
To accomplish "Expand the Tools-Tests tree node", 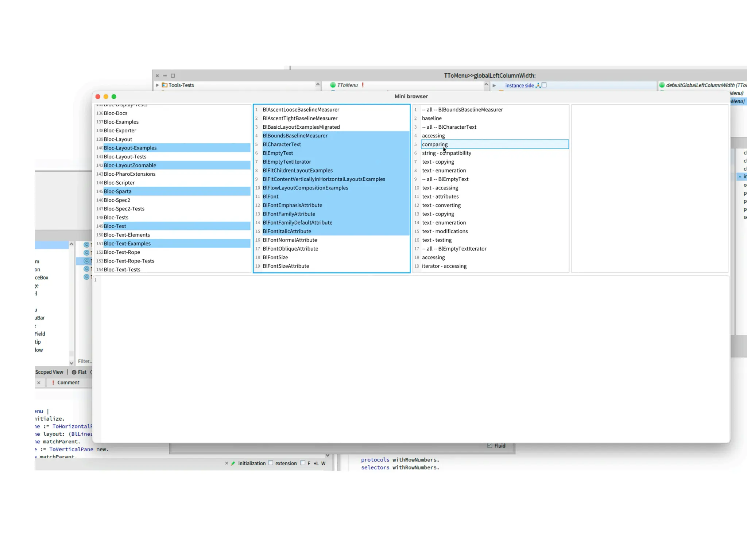I will point(158,85).
